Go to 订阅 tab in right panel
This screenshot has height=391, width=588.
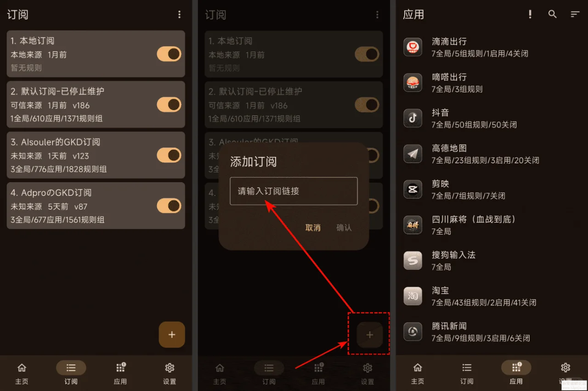point(467,374)
